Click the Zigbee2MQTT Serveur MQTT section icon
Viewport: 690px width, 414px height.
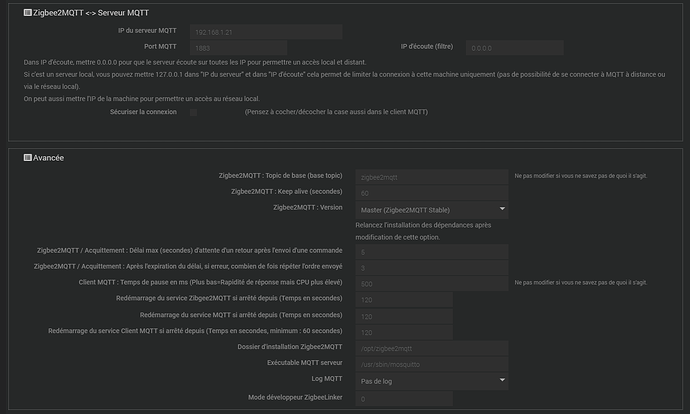coord(27,12)
